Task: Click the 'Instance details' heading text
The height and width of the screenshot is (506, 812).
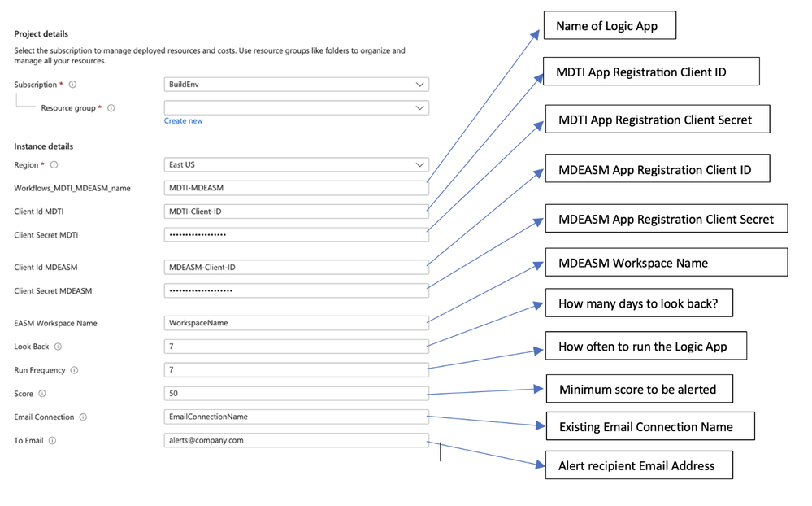Action: tap(44, 146)
